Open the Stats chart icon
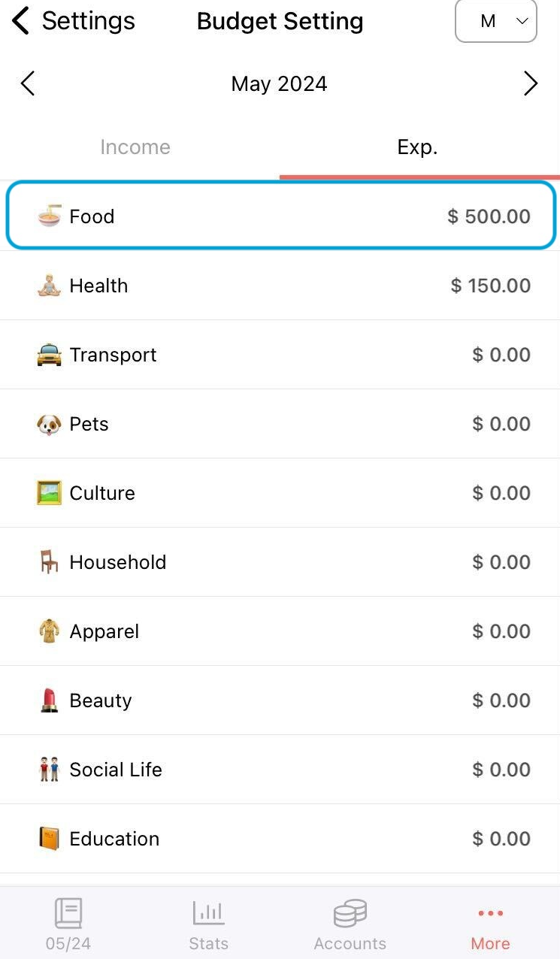This screenshot has height=959, width=560. (208, 913)
